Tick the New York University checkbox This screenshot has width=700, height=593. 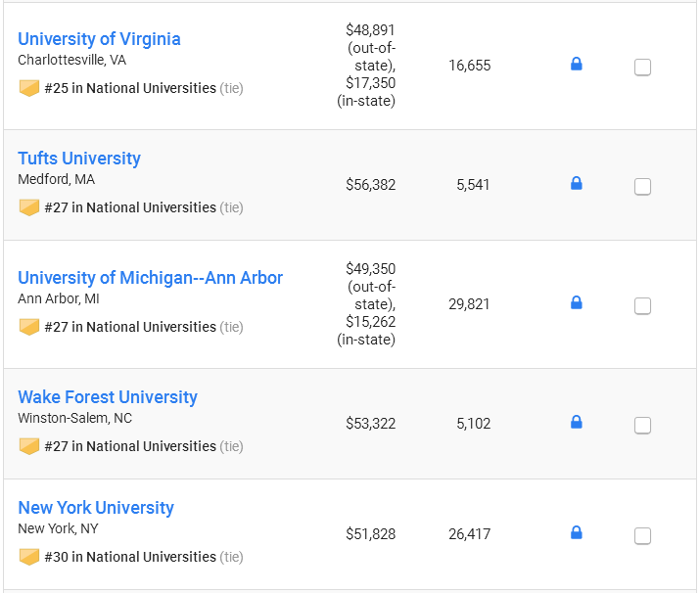pos(642,536)
